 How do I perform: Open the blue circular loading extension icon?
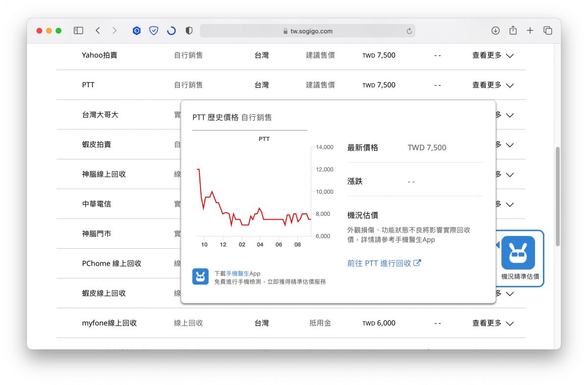[171, 30]
